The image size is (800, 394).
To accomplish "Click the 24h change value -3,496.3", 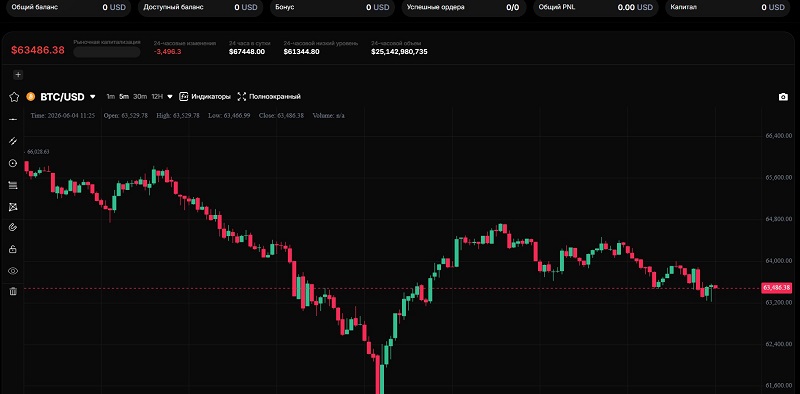I will coord(167,52).
